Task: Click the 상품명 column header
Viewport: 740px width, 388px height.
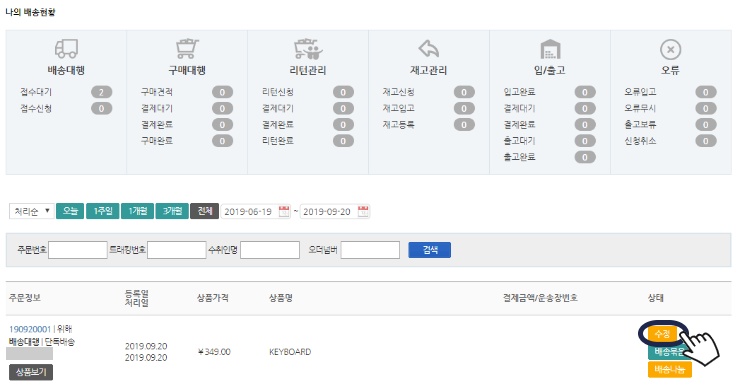Action: 281,298
